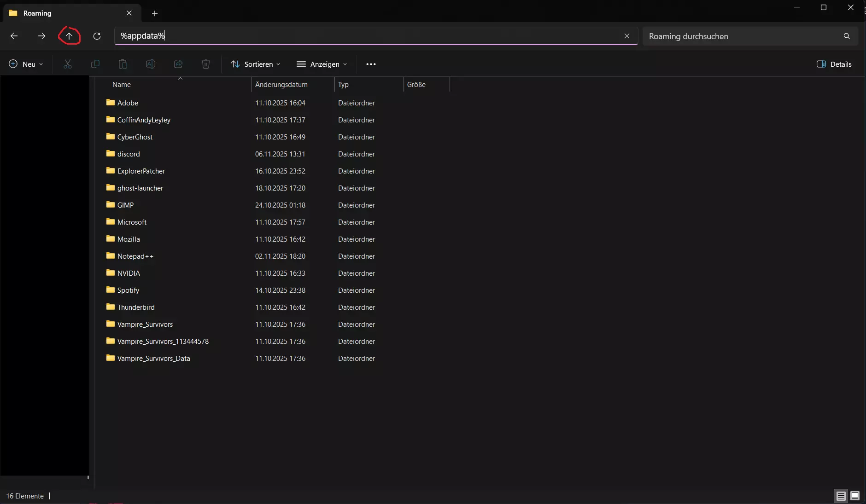Select the Notepad++ folder
This screenshot has height=504, width=866.
coord(135,256)
